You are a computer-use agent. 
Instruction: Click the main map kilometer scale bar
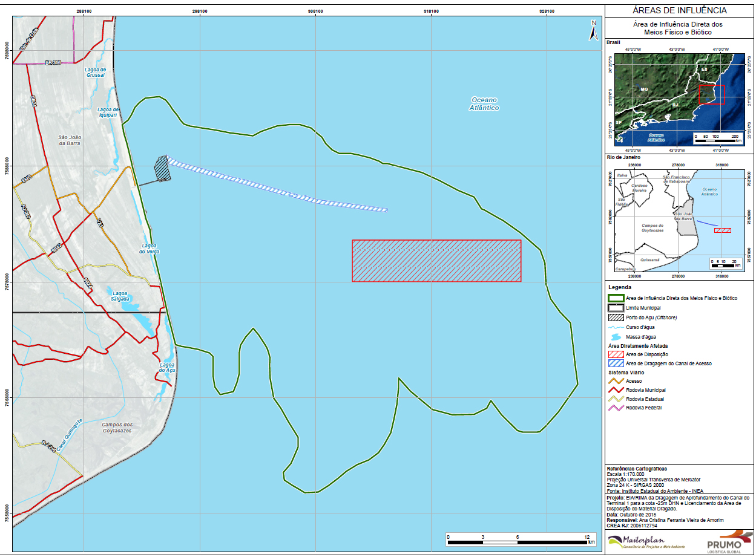click(x=518, y=543)
